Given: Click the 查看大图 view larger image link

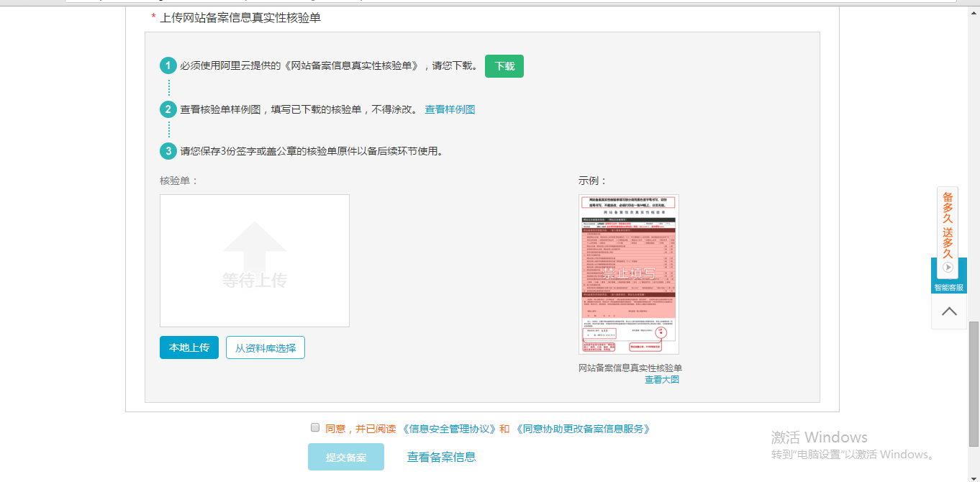Looking at the screenshot, I should [661, 379].
